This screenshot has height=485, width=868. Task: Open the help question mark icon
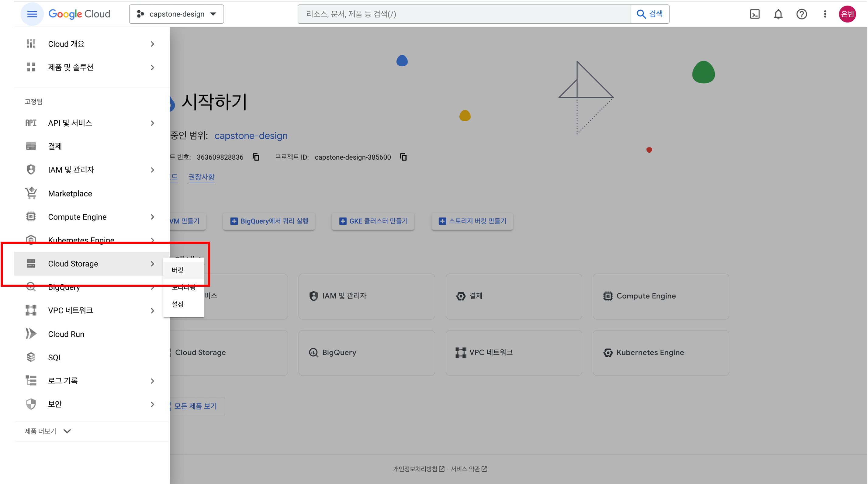point(801,14)
